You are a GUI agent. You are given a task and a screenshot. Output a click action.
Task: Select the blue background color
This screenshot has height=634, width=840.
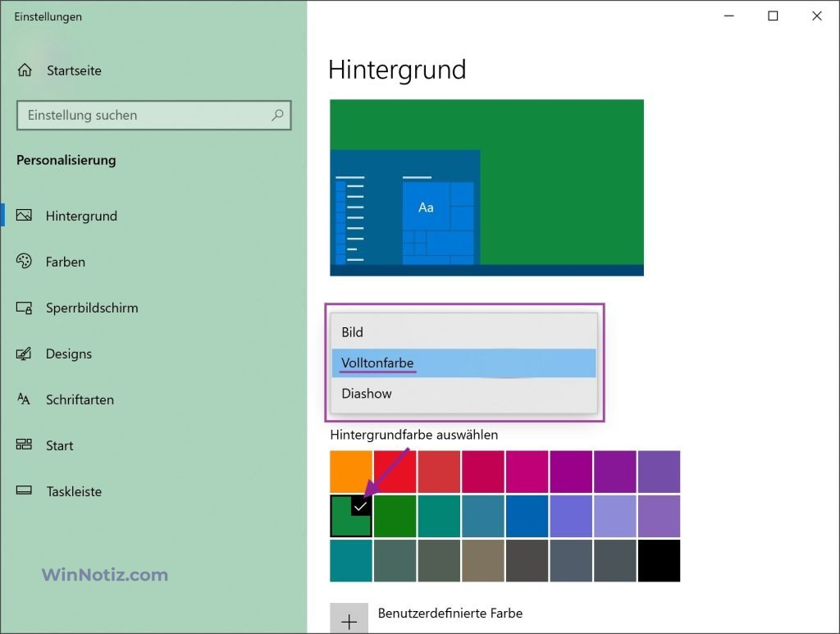526,517
